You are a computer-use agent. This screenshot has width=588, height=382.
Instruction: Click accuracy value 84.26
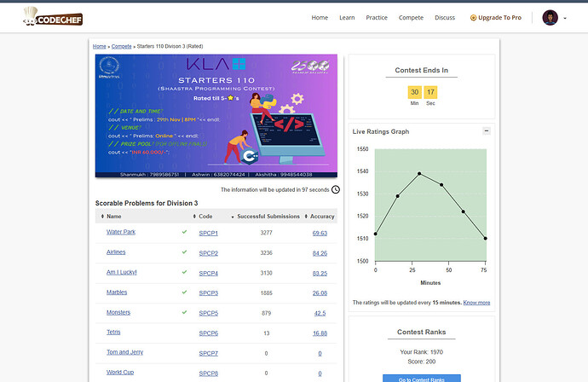320,253
